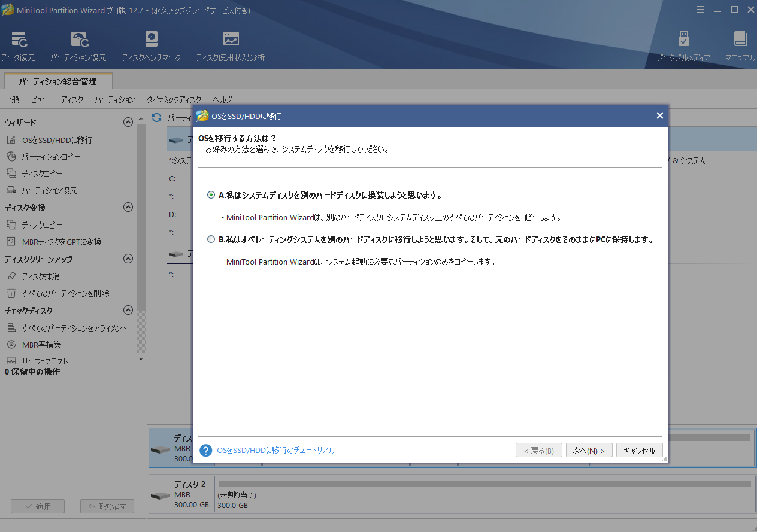The image size is (757, 532).
Task: Open the ビュー menu
Action: (x=40, y=99)
